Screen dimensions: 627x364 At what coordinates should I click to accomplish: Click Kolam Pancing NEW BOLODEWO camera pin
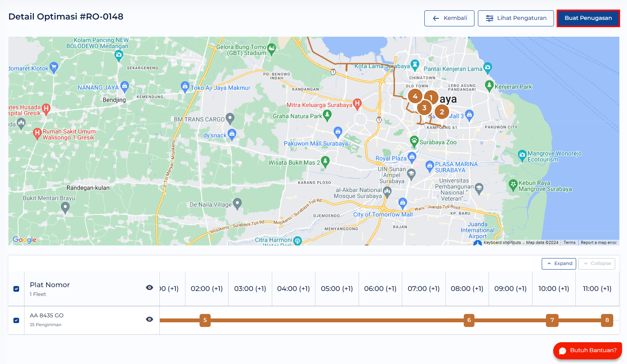[x=119, y=56]
